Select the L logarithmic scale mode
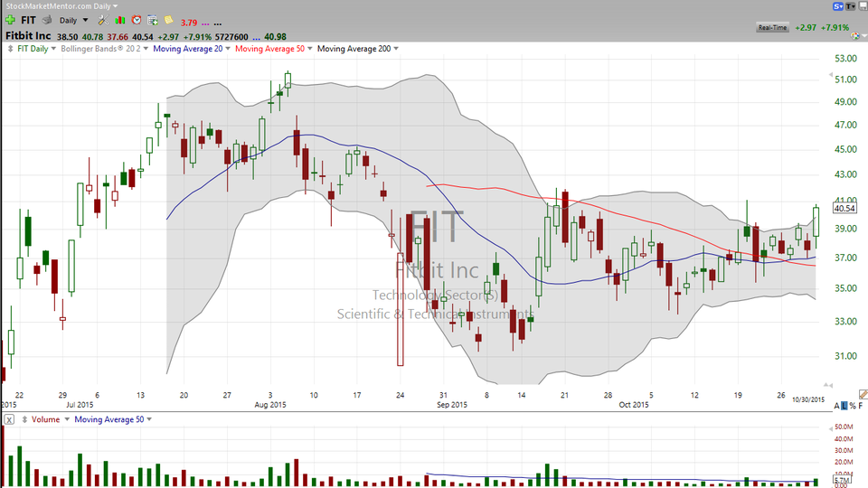Image resolution: width=868 pixels, height=488 pixels. pyautogui.click(x=844, y=406)
